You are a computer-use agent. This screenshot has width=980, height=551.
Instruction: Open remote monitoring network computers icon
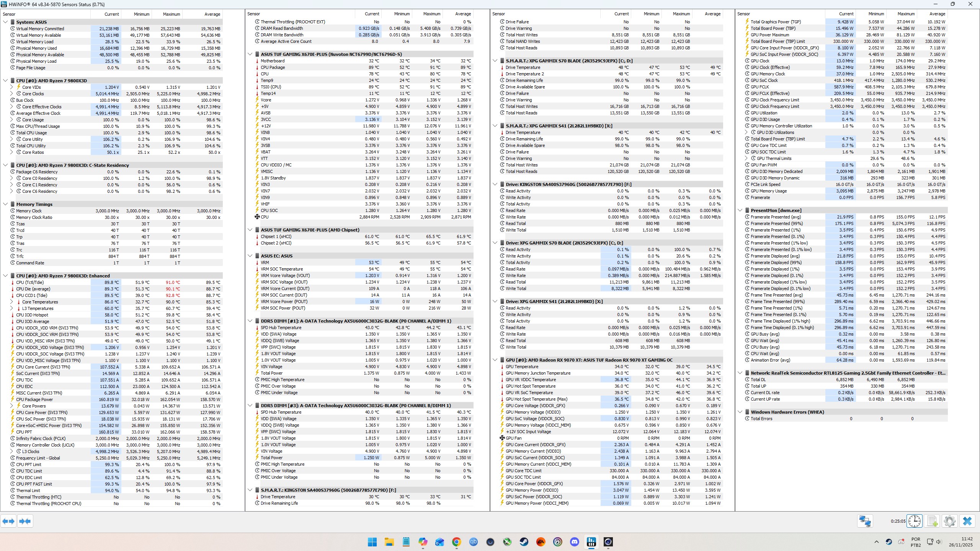click(865, 521)
